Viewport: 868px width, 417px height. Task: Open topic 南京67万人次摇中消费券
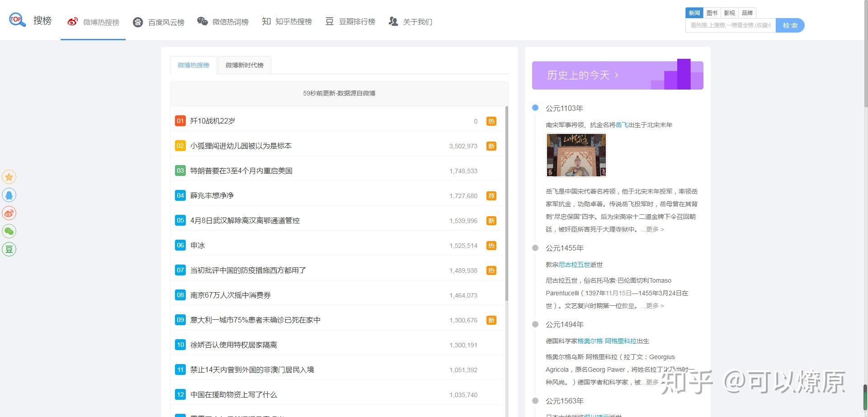click(x=231, y=295)
